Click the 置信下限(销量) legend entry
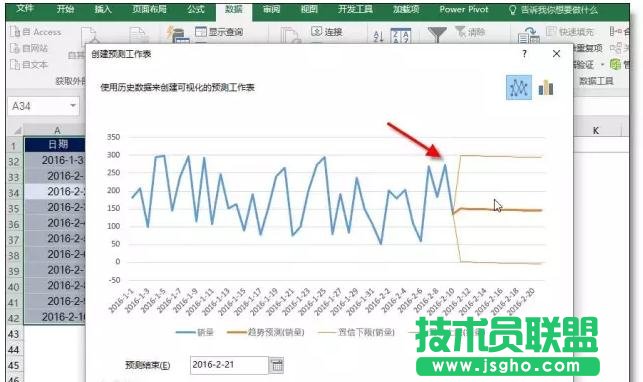Image resolution: width=643 pixels, height=382 pixels. click(356, 332)
